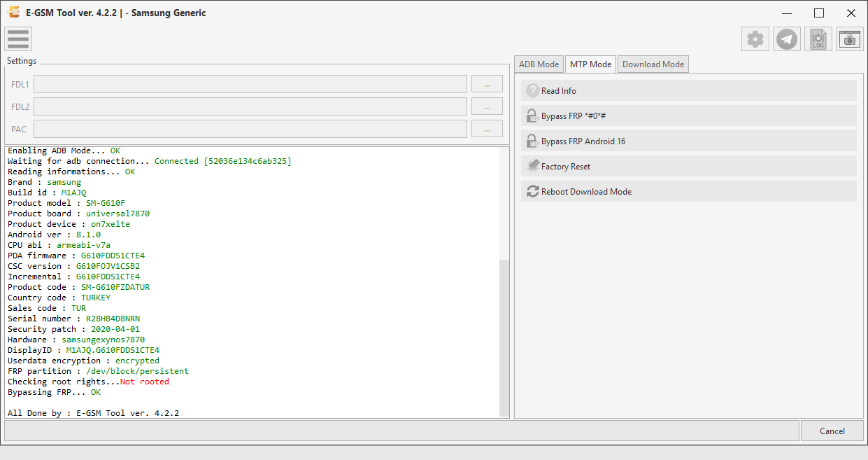
Task: Click '/dev/block/persistent' FRP partition text
Action: pyautogui.click(x=137, y=371)
